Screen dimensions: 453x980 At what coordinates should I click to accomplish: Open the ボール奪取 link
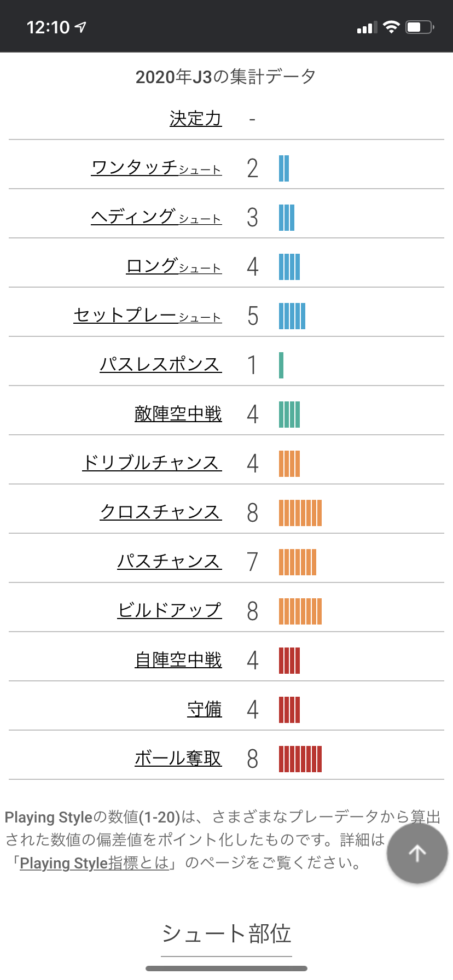(x=178, y=758)
